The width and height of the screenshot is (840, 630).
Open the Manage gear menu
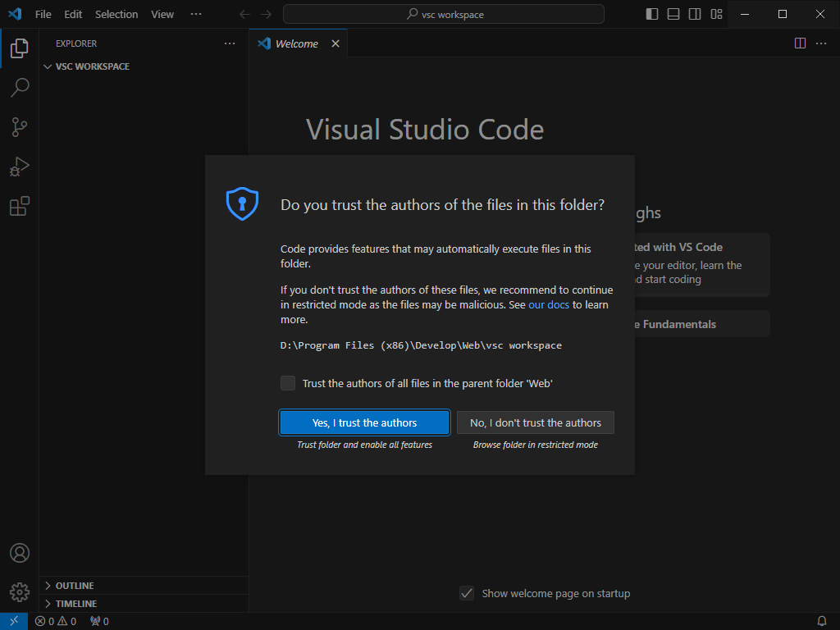[x=20, y=592]
